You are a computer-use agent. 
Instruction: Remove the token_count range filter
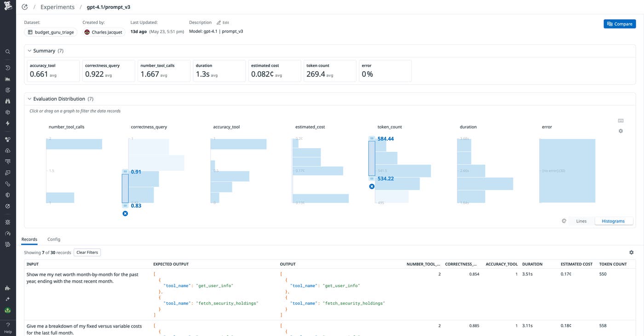372,186
